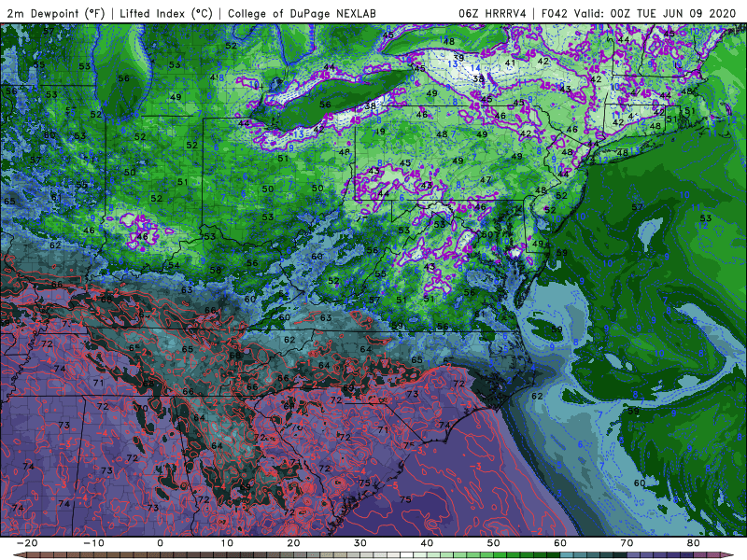The image size is (747, 560).
Task: Click the '30' color scale label
Action: pyautogui.click(x=360, y=543)
